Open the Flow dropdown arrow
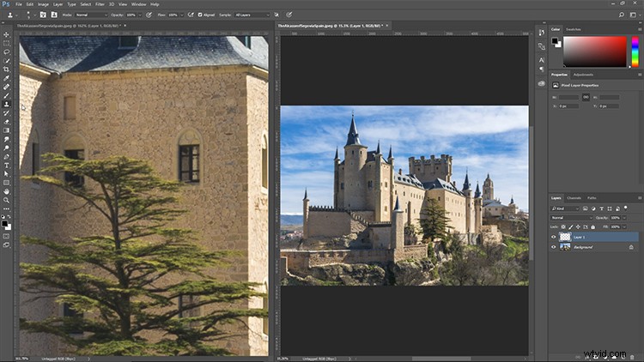Viewport: 644px width, 362px height. click(181, 15)
